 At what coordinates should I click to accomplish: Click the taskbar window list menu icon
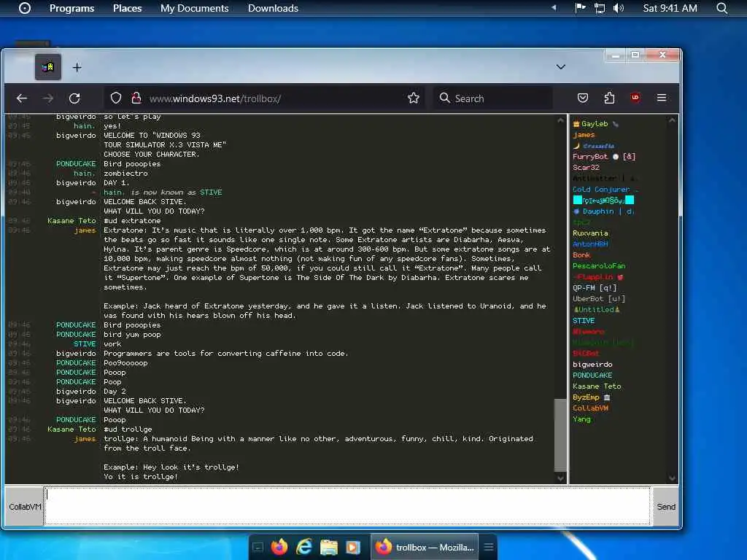click(488, 547)
